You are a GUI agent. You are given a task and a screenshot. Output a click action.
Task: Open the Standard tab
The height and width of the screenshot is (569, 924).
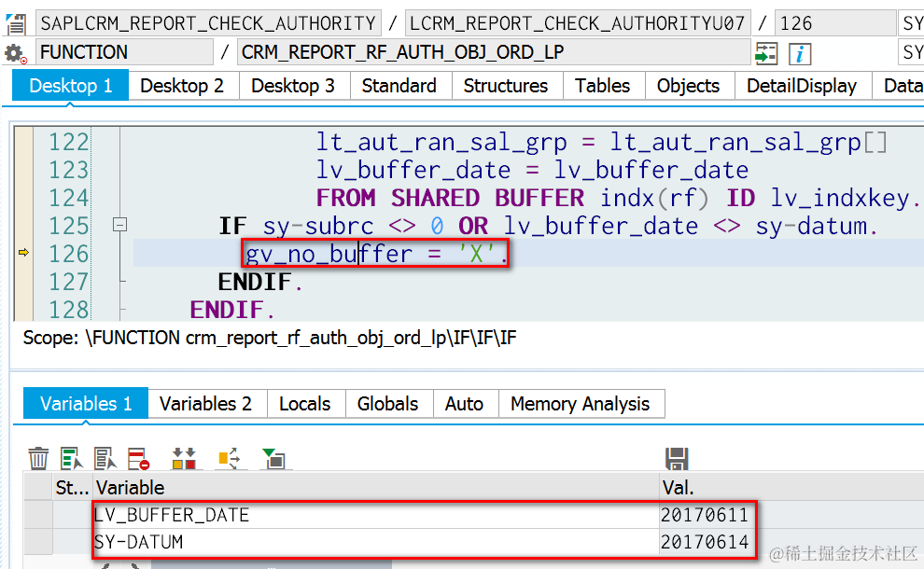399,86
